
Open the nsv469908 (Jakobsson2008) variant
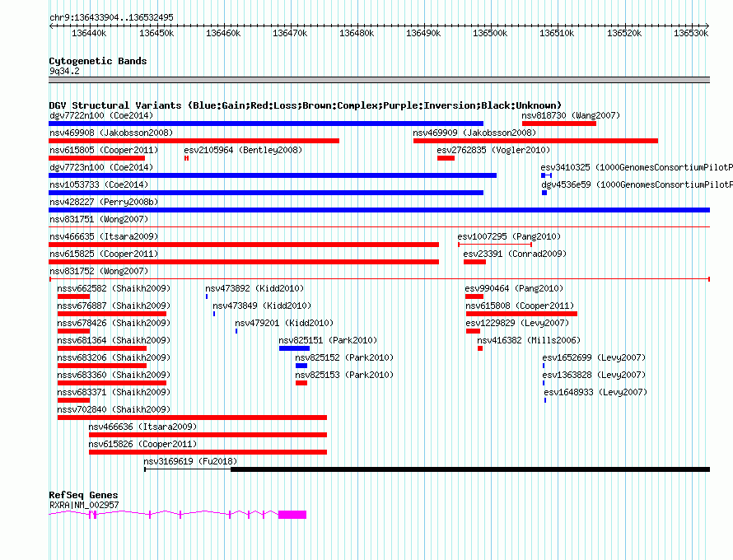(x=111, y=133)
